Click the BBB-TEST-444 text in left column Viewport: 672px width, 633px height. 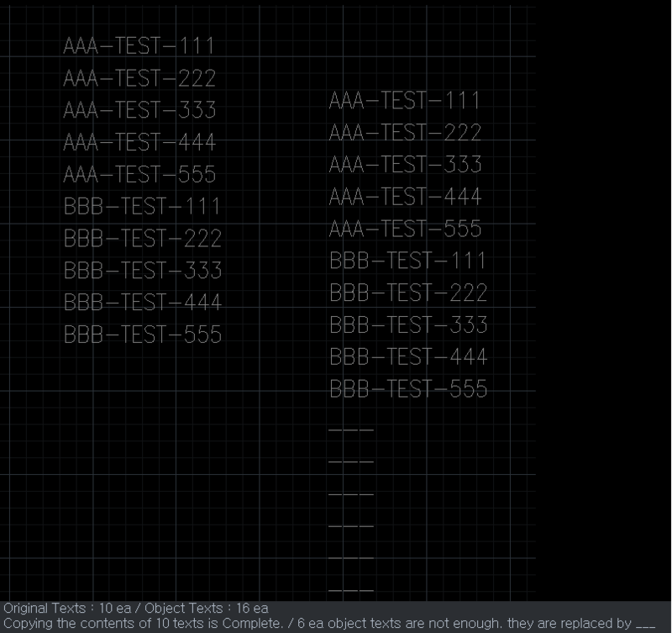(143, 302)
